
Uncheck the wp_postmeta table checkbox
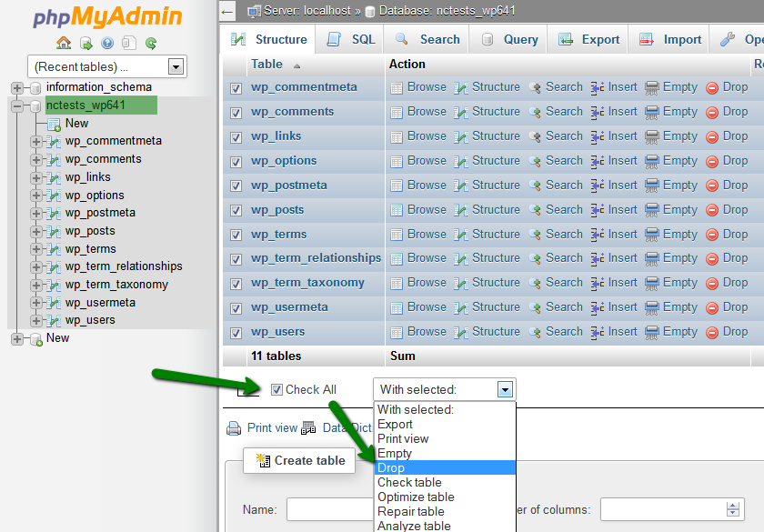(x=236, y=186)
